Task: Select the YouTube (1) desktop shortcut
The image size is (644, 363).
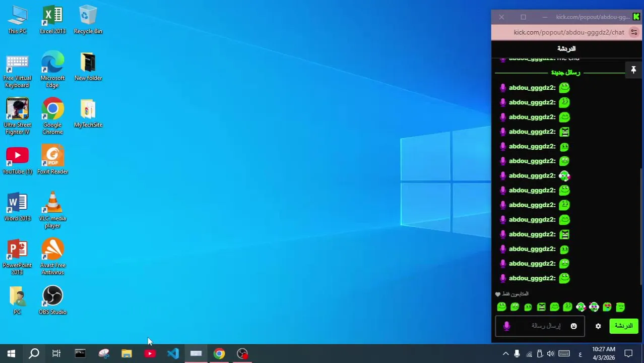Action: tap(17, 160)
